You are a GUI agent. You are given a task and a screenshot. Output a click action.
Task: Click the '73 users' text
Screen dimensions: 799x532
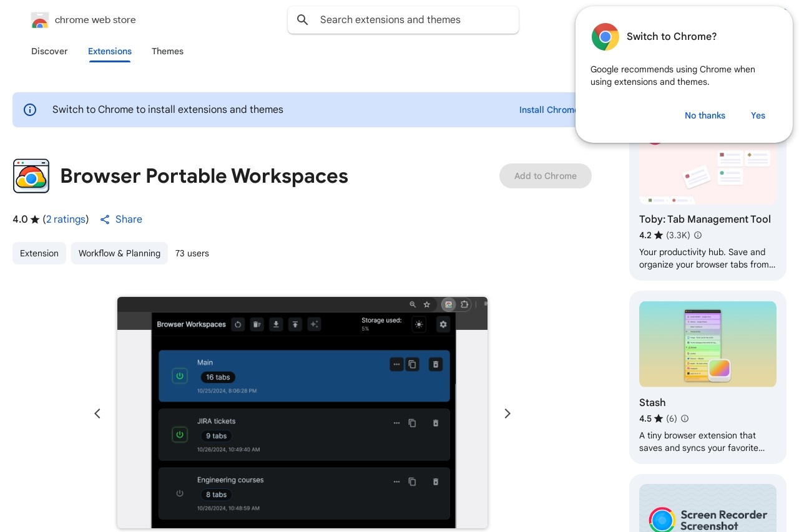point(192,253)
